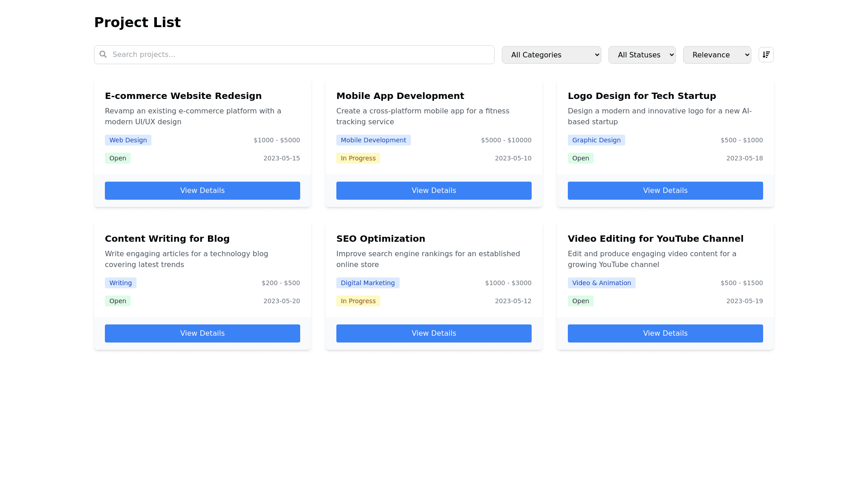The width and height of the screenshot is (868, 488).
Task: Select the Mobile Development tag
Action: click(373, 140)
